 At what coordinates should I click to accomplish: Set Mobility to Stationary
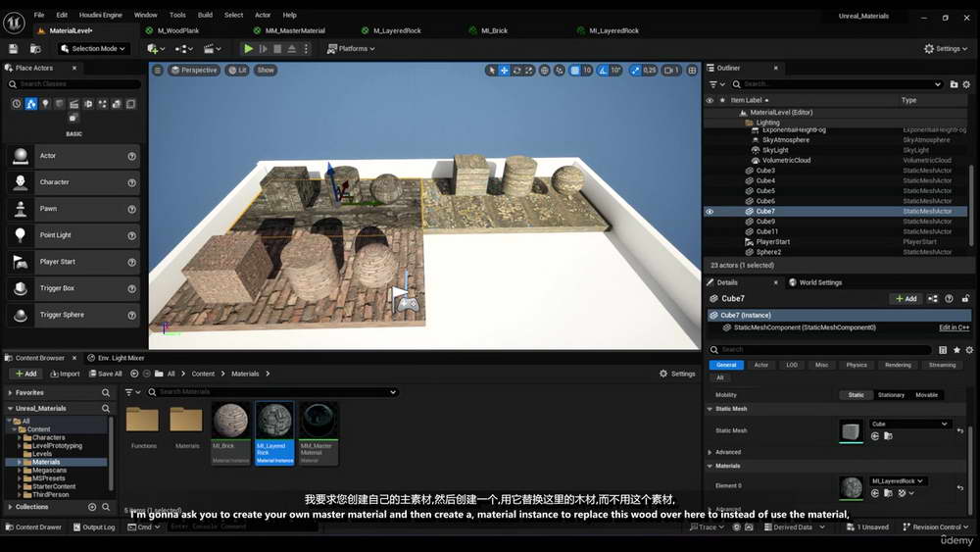891,395
